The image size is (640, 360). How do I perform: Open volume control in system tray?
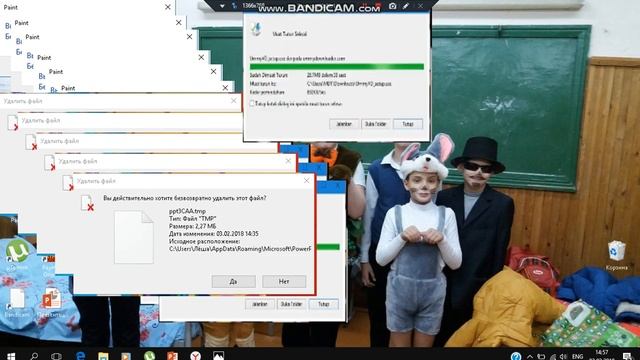click(563, 356)
